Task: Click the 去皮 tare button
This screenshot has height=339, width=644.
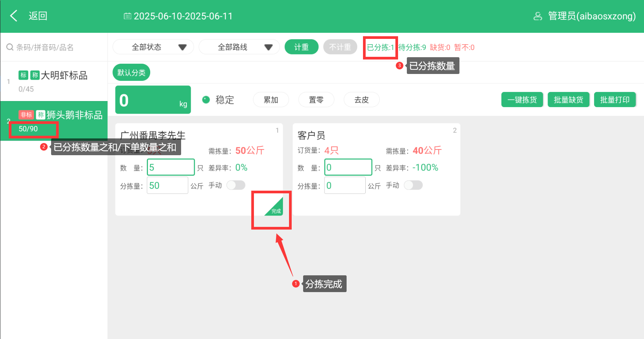Action: coord(361,100)
